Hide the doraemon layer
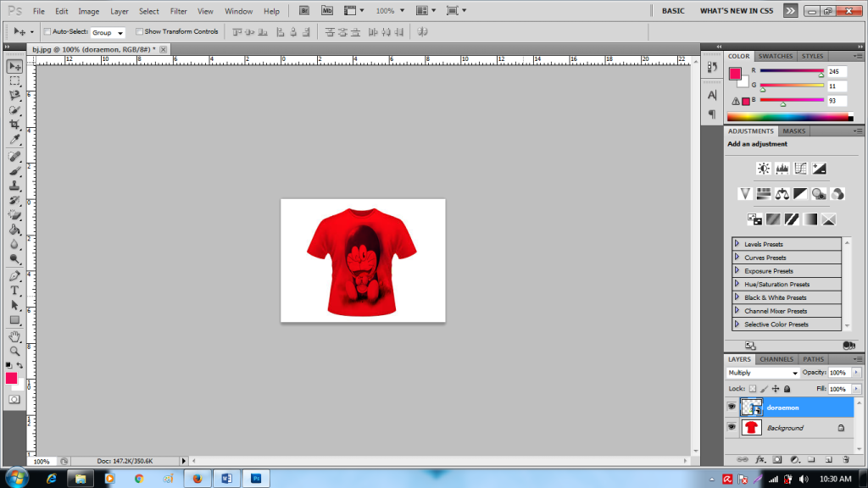The image size is (868, 488). (x=732, y=408)
